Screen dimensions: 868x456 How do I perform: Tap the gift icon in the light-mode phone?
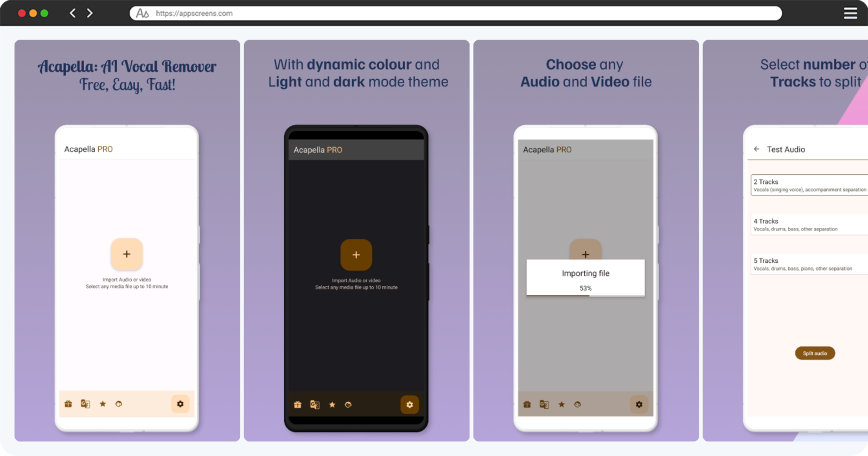click(x=68, y=404)
